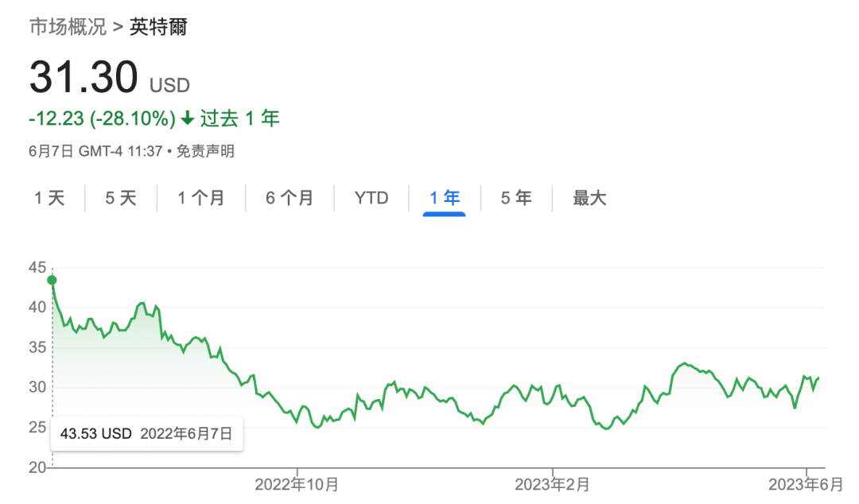Select the 6 个月 range tab
Screen dimensions: 859x504
(290, 198)
